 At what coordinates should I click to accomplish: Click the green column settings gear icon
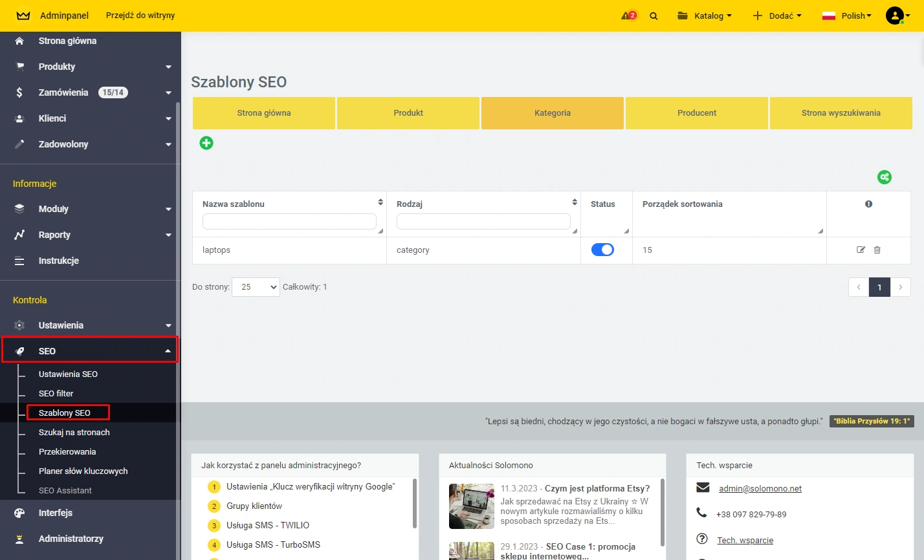click(x=884, y=177)
